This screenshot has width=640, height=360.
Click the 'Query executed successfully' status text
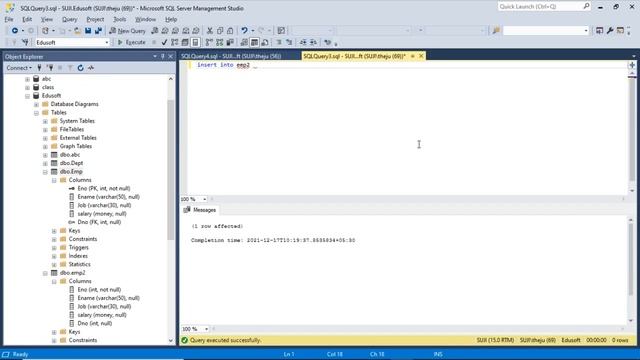(x=225, y=340)
